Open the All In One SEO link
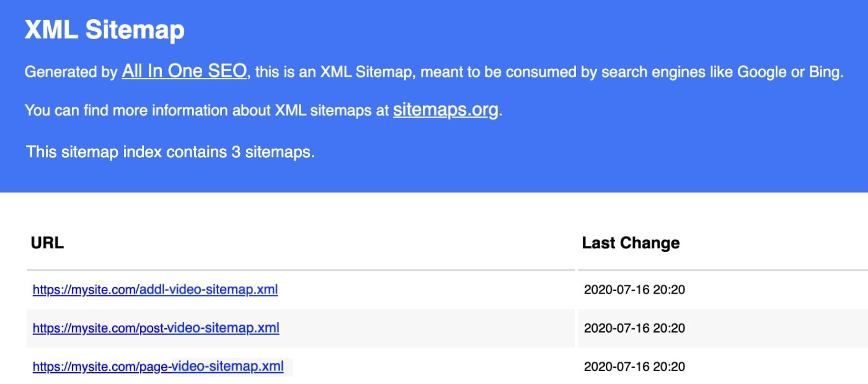Viewport: 868px width, 384px height. coord(184,71)
